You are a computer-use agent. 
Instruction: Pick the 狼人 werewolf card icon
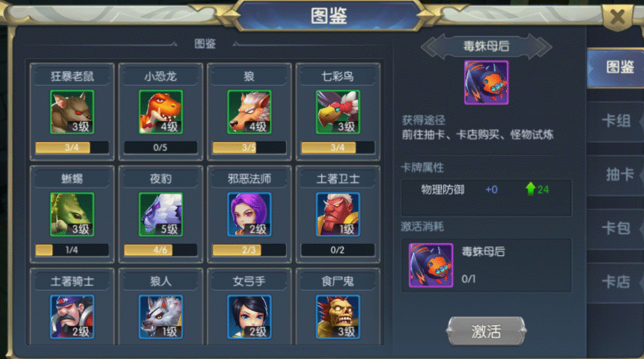click(161, 317)
